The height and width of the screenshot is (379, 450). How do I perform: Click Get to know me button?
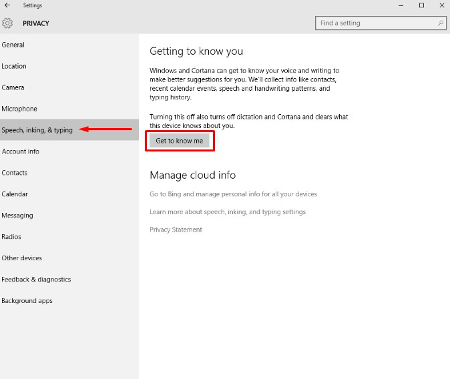click(179, 141)
